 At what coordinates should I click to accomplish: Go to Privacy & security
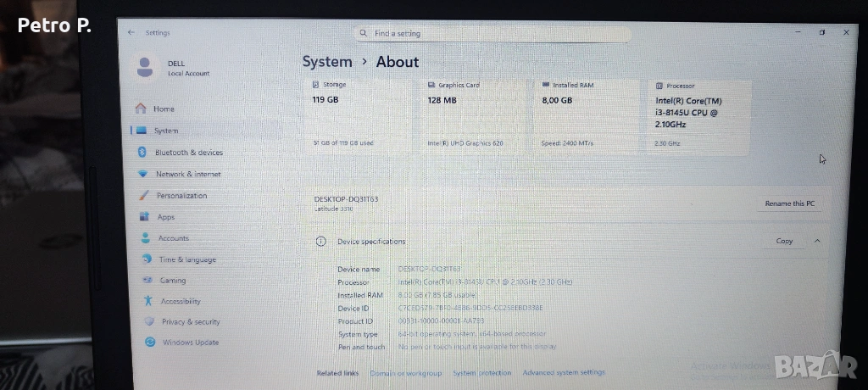pyautogui.click(x=190, y=322)
